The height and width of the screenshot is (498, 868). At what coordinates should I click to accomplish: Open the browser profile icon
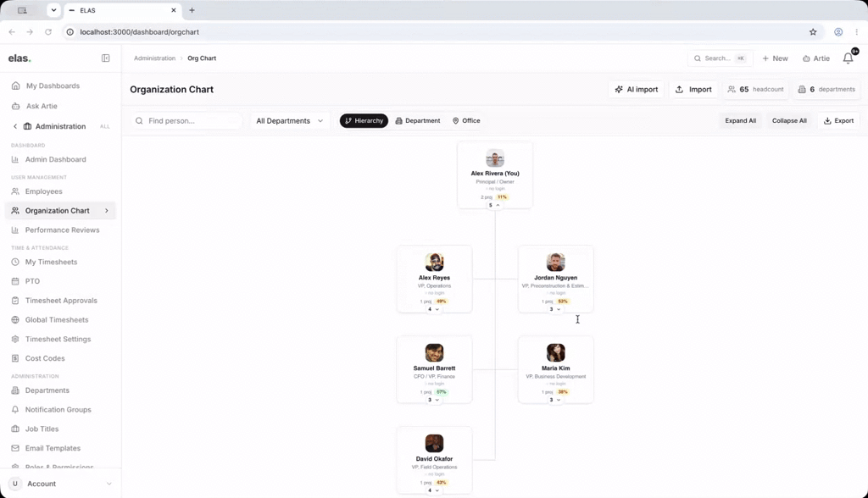pos(838,32)
